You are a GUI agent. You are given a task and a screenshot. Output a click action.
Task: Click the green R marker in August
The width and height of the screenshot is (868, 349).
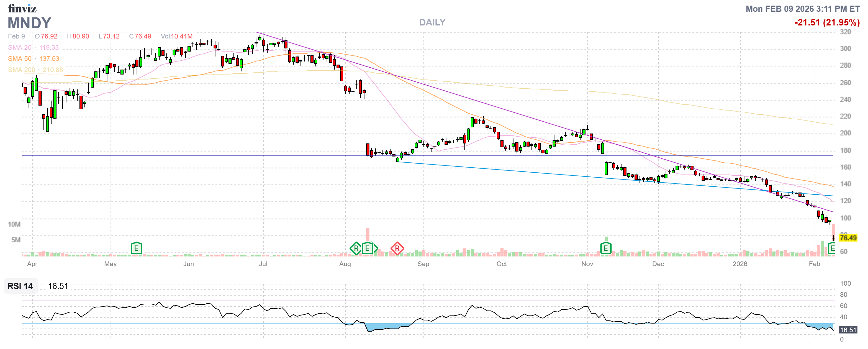point(356,249)
